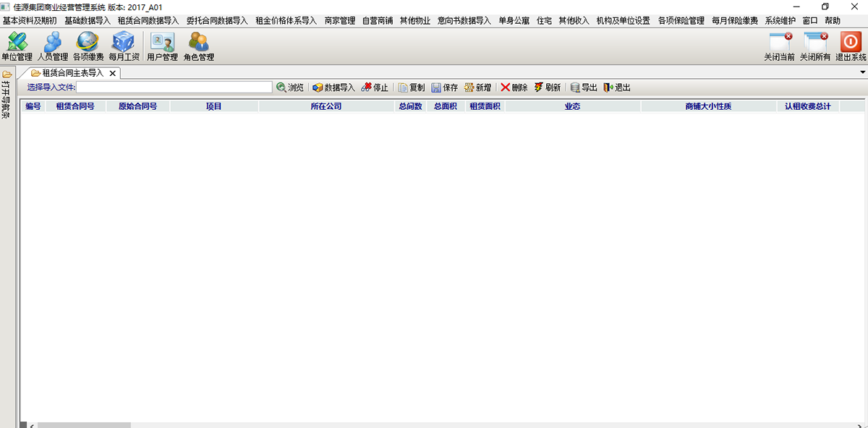Open the 各项保险管理 menu
Viewport: 868px width, 428px height.
pyautogui.click(x=681, y=20)
